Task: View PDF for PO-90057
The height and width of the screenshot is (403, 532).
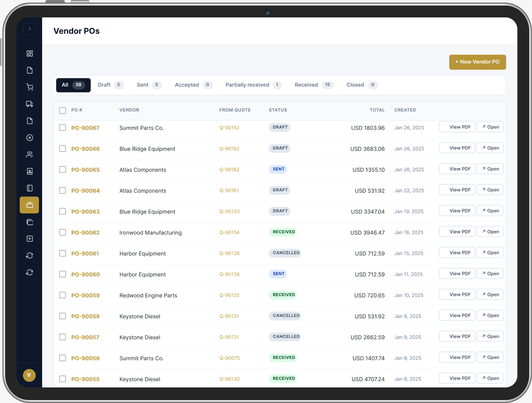Action: pos(456,337)
